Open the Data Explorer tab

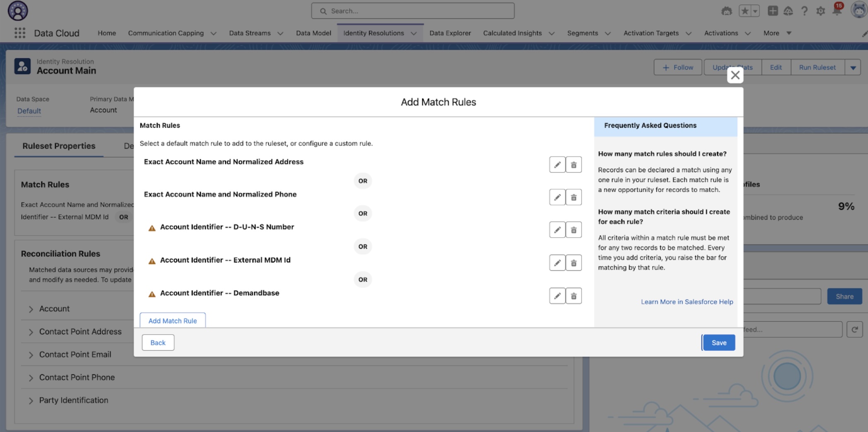(450, 33)
